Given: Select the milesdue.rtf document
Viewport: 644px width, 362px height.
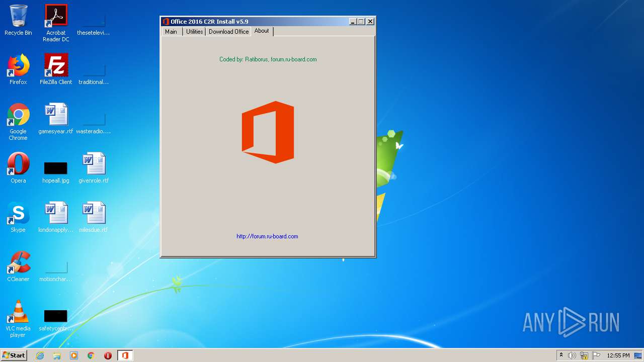Looking at the screenshot, I should (94, 217).
